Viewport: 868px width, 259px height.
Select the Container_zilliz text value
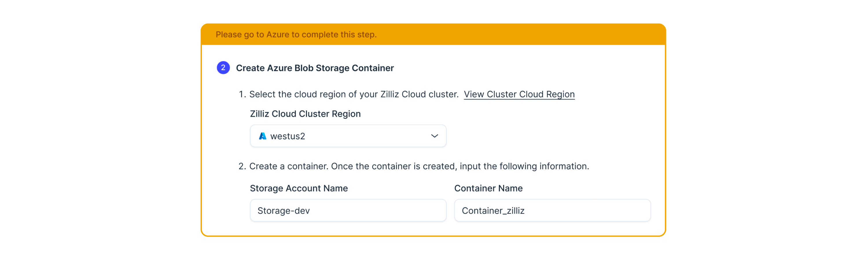(x=494, y=210)
